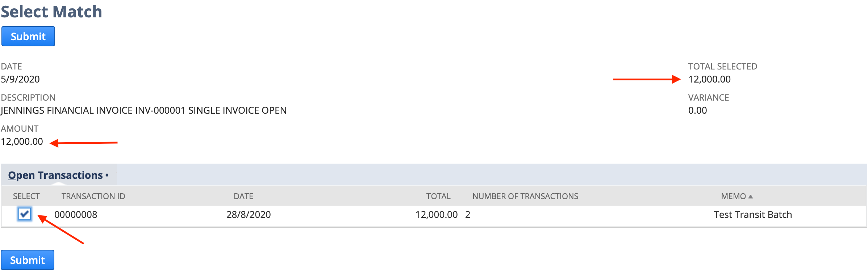
Task: Click the TOTAL SELECTED amount 12,000.00
Action: point(709,79)
